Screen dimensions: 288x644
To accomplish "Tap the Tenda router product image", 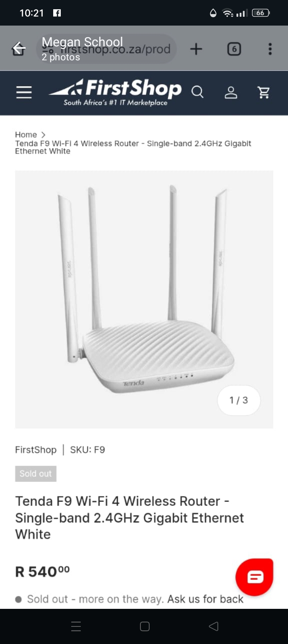I will click(144, 299).
